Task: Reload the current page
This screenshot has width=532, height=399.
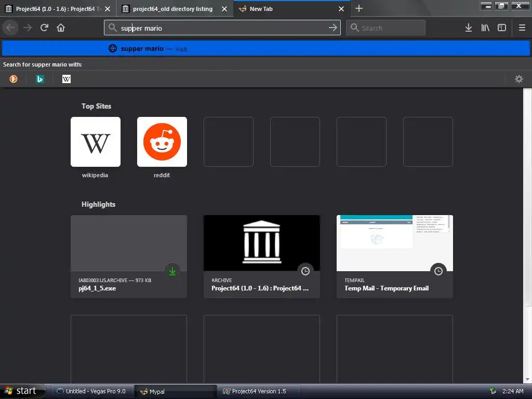Action: coord(44,28)
